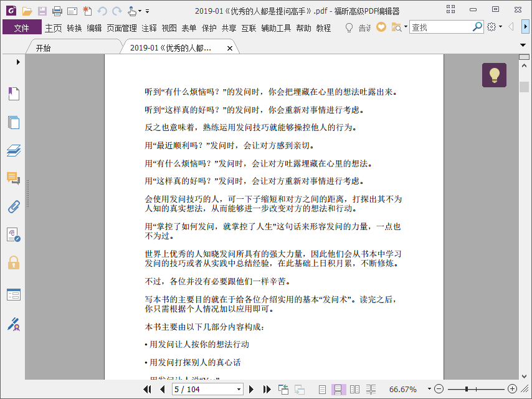The image size is (532, 399).
Task: Save the document with the floppy icon
Action: [42, 11]
